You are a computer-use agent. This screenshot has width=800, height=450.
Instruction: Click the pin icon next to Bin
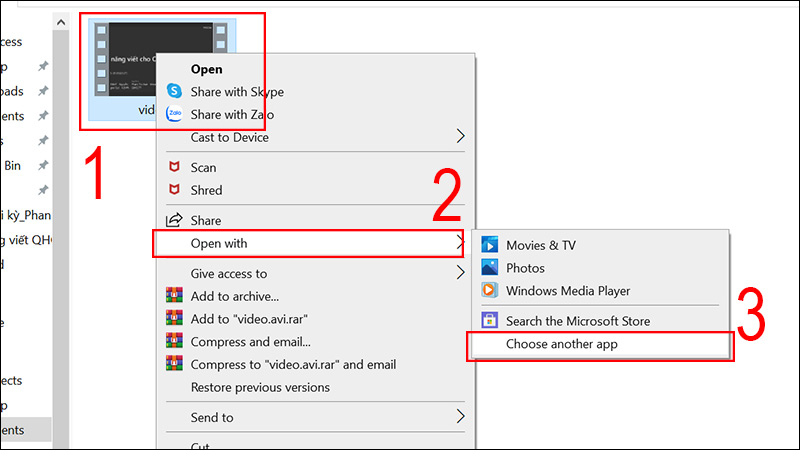pyautogui.click(x=43, y=165)
